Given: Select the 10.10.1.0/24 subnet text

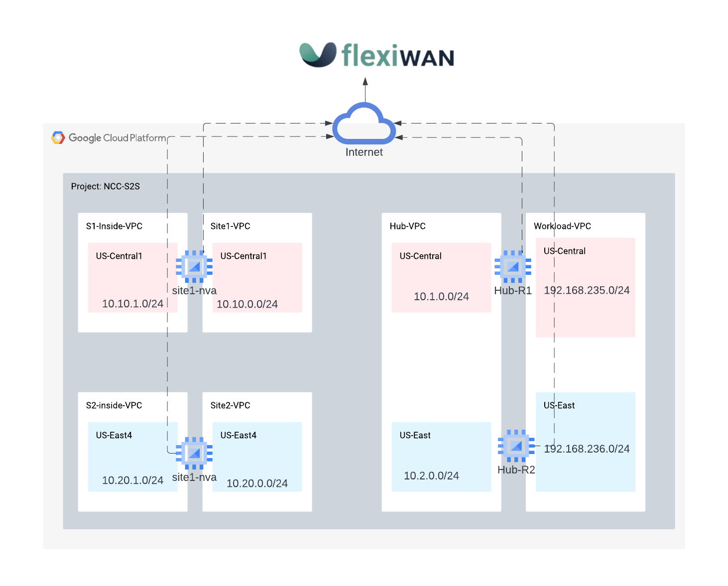Looking at the screenshot, I should coord(132,304).
